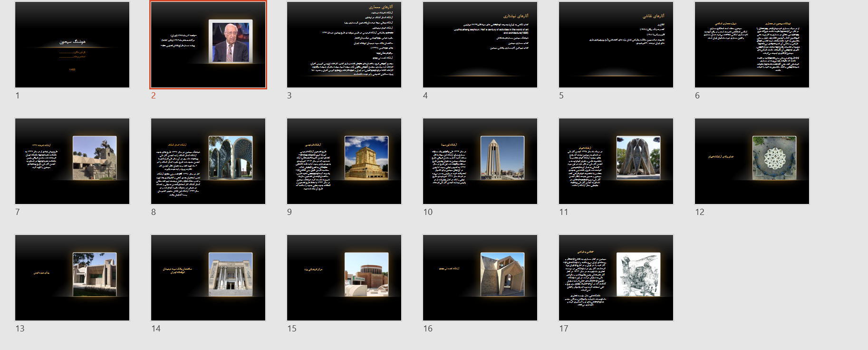The image size is (868, 350).
Task: Choose slide 12 with star ceiling pattern
Action: coord(752,161)
